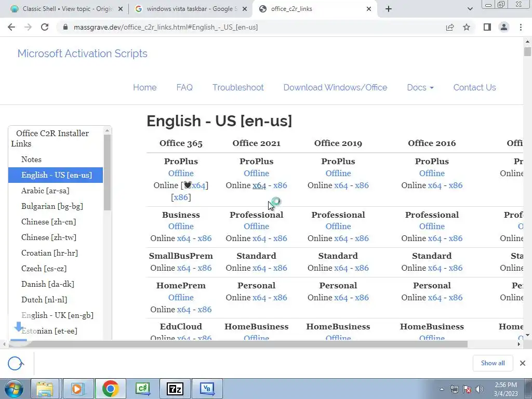Open Microsoft Activation Scripts home title
Screen dimensions: 532x399
point(83,54)
